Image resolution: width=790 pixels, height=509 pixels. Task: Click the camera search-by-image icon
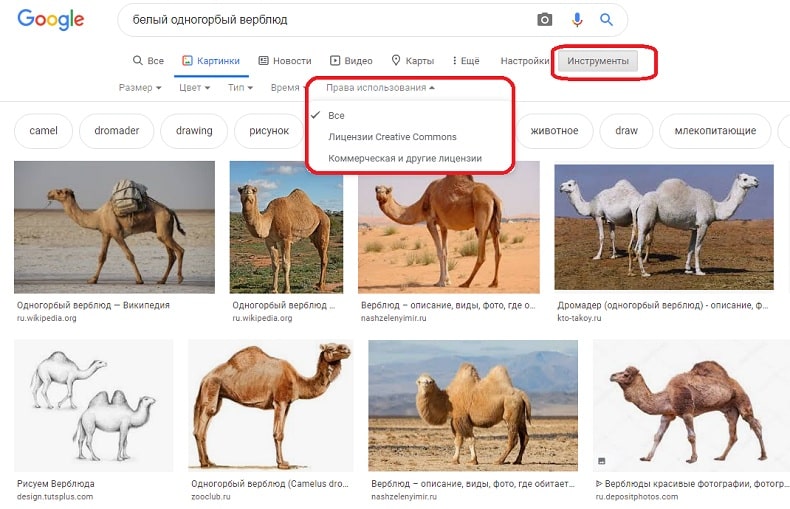(545, 20)
